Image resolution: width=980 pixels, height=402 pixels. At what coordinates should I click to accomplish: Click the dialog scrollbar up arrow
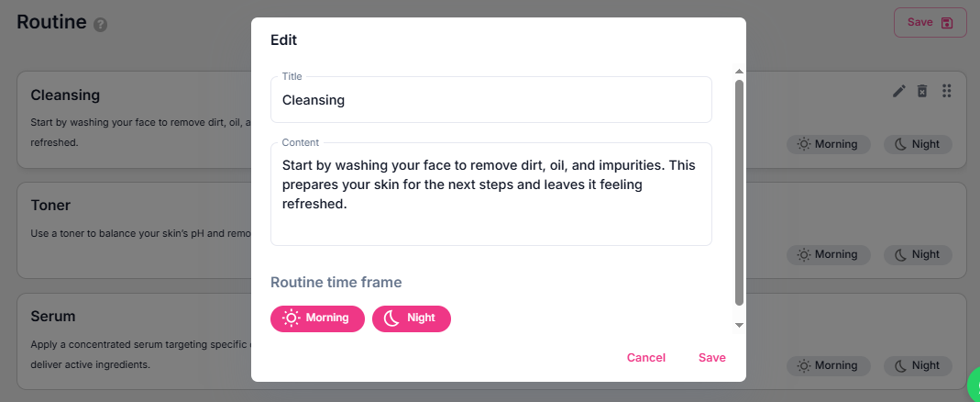pyautogui.click(x=739, y=72)
